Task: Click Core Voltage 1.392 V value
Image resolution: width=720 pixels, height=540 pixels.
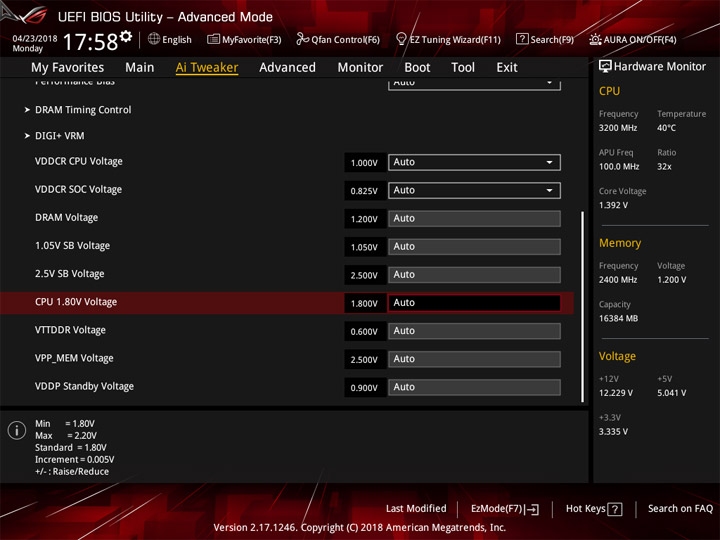Action: (613, 205)
